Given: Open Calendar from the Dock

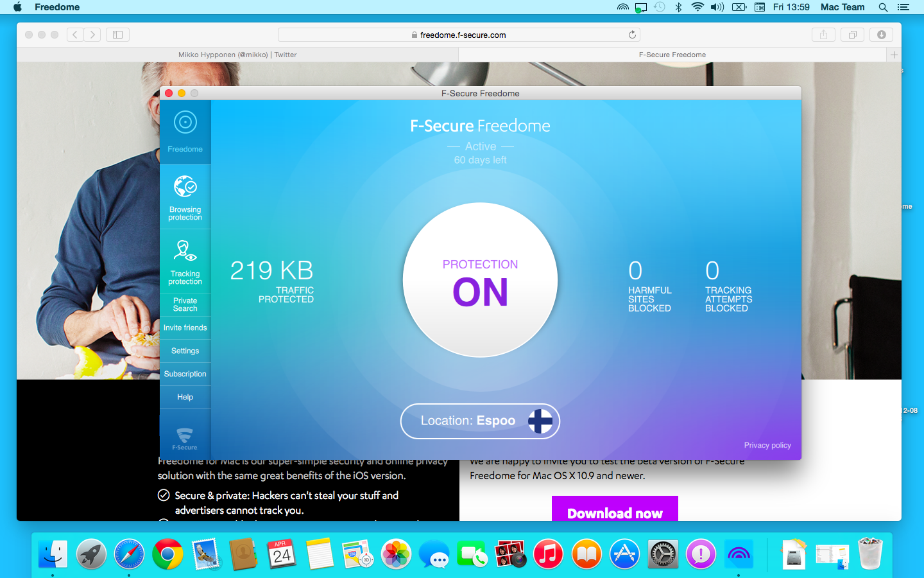Looking at the screenshot, I should pos(282,554).
